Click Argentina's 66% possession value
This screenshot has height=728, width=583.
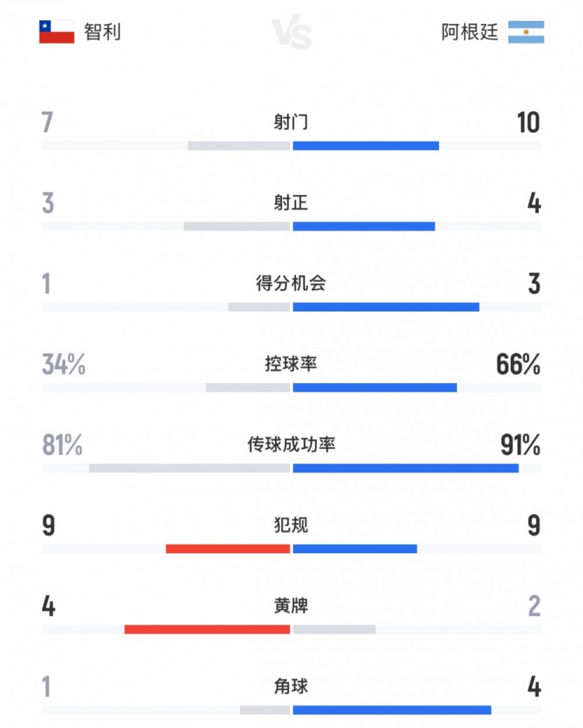point(518,364)
